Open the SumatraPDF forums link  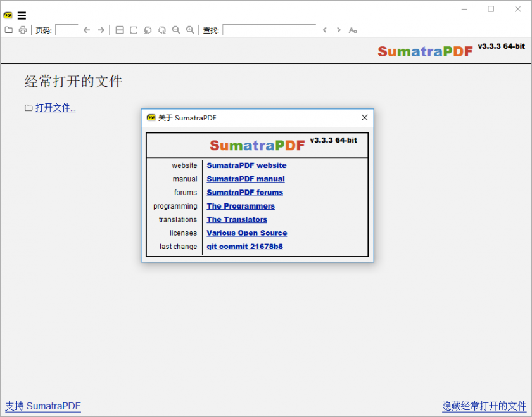[x=245, y=193]
